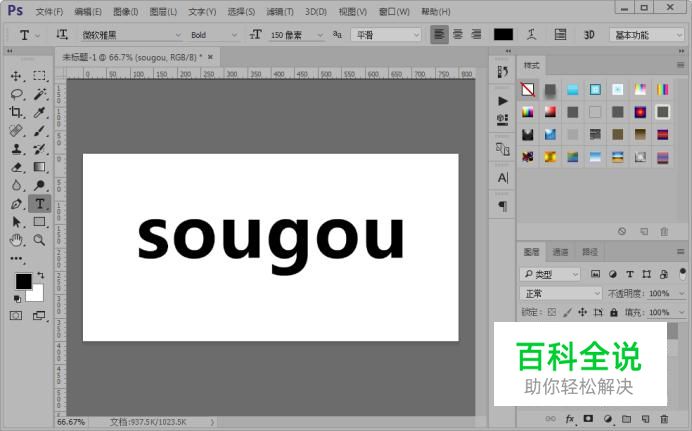This screenshot has height=431, width=692.
Task: Select the Eyedropper tool
Action: click(39, 112)
